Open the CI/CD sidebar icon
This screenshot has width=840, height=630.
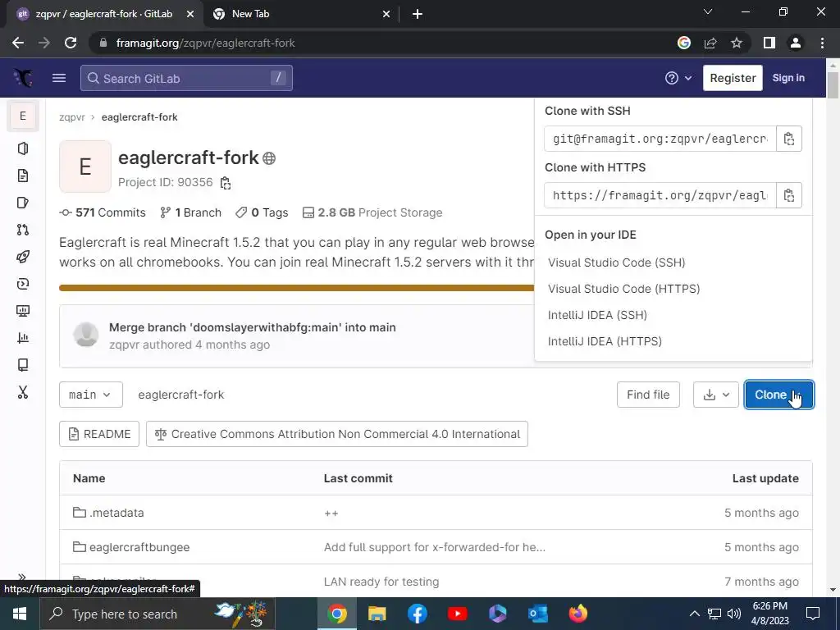tap(23, 284)
